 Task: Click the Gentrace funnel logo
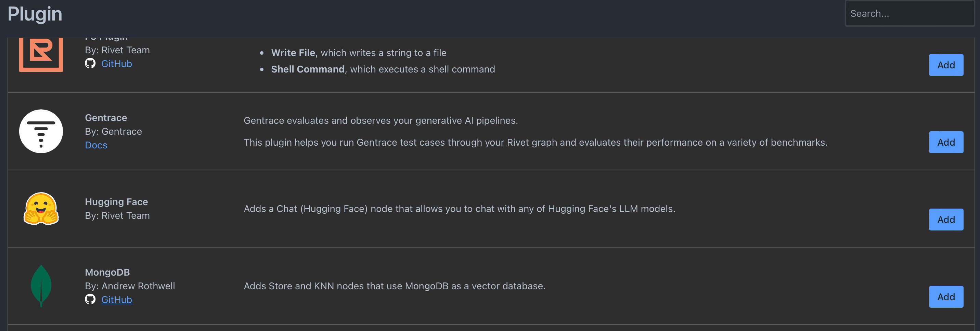pos(41,132)
